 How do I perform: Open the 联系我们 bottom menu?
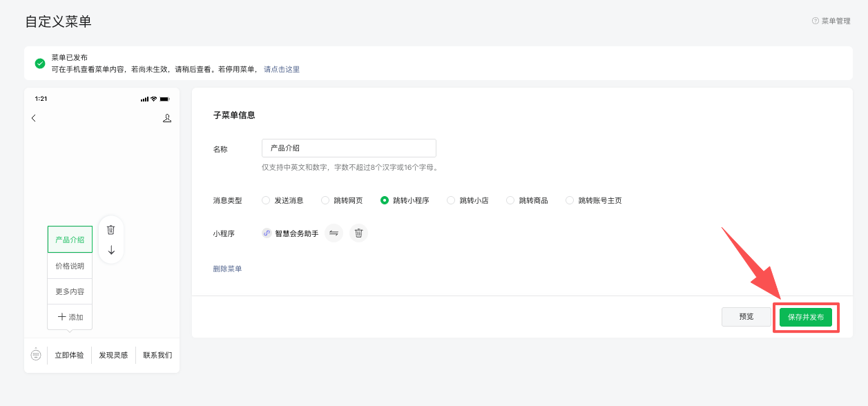[157, 355]
